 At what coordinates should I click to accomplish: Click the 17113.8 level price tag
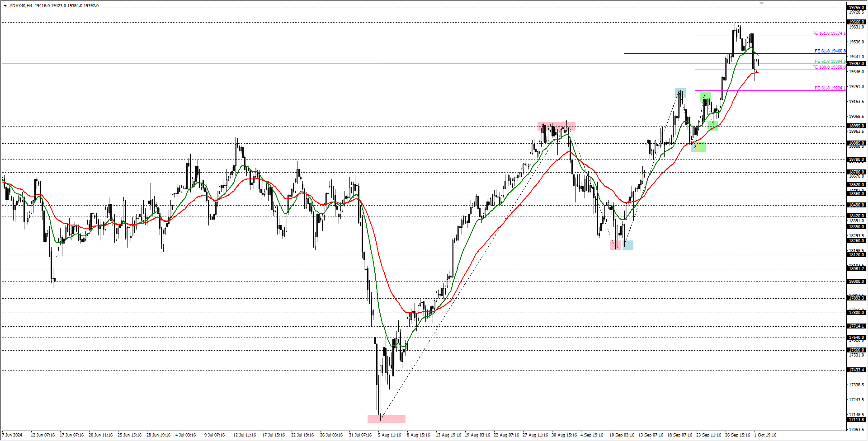856,420
